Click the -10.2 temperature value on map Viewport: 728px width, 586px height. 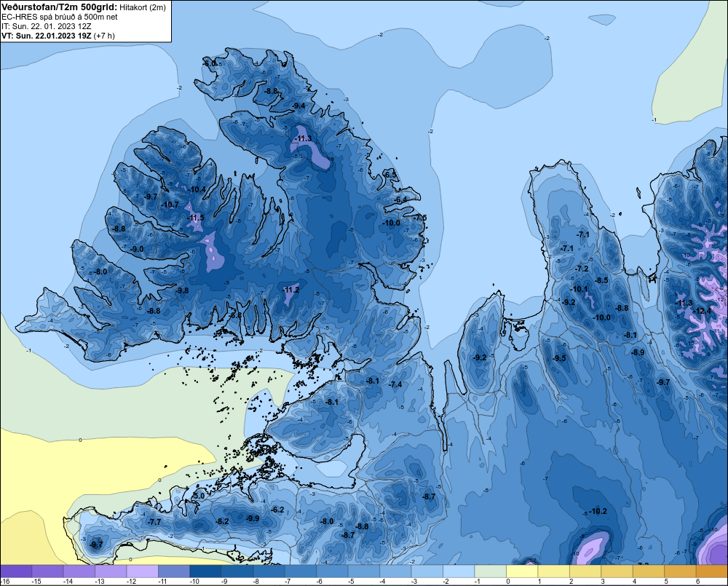[598, 511]
